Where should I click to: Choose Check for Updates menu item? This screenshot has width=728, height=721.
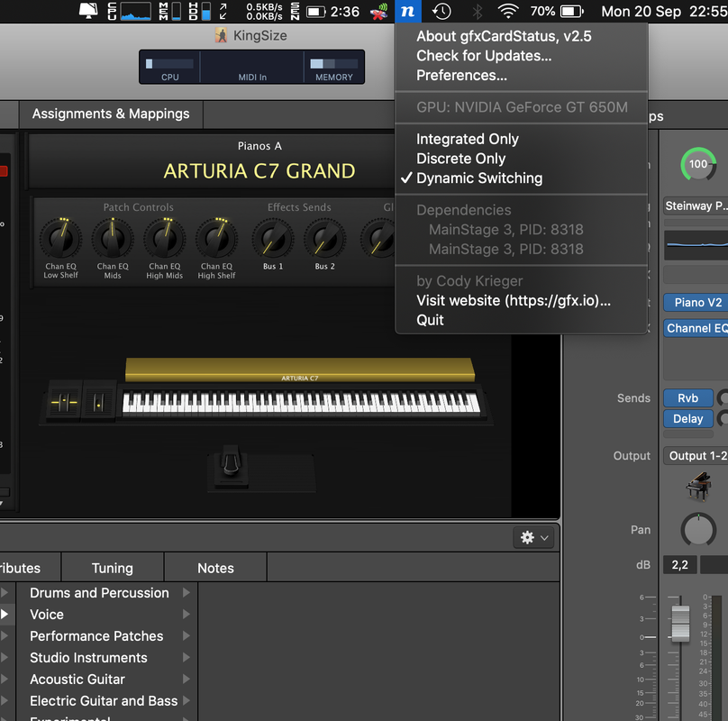(521, 56)
